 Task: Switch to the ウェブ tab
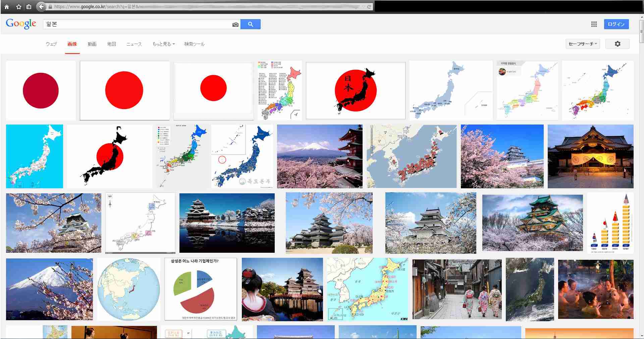(51, 44)
